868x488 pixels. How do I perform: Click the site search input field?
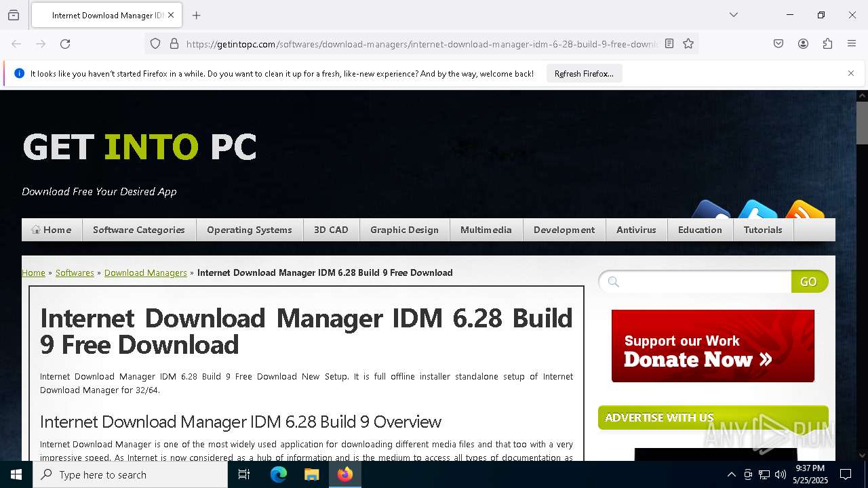point(695,281)
